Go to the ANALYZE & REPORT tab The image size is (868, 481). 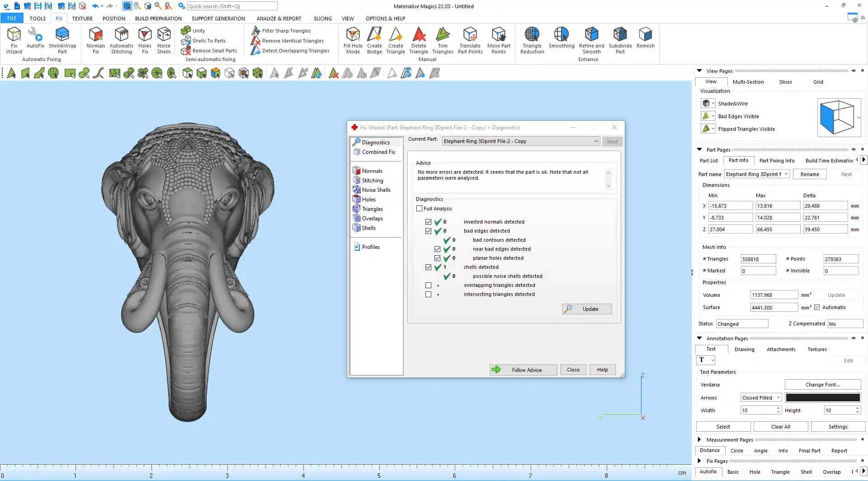279,19
